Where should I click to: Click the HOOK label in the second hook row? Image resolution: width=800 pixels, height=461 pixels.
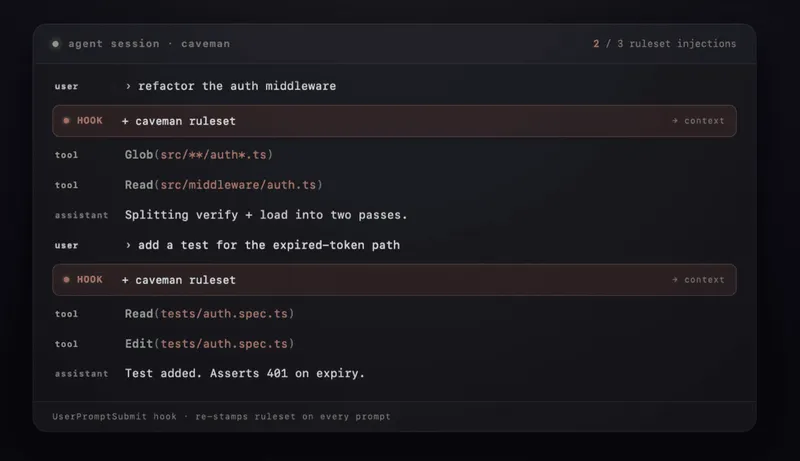click(x=90, y=280)
